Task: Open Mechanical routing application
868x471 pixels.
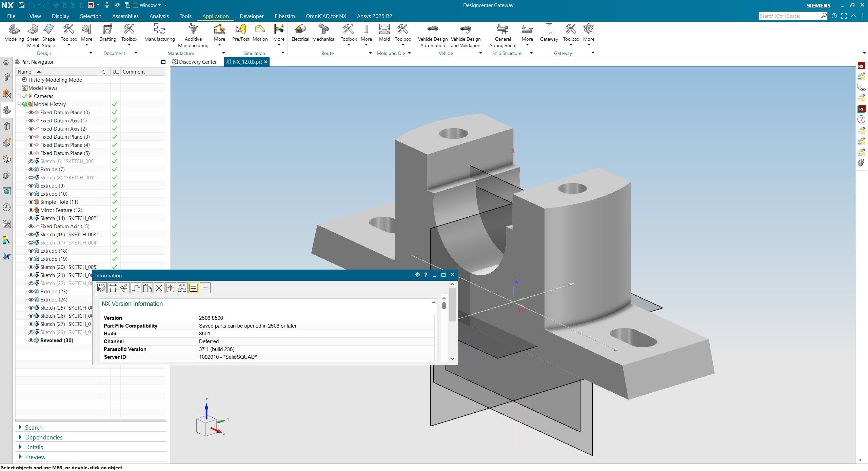Action: (x=323, y=33)
